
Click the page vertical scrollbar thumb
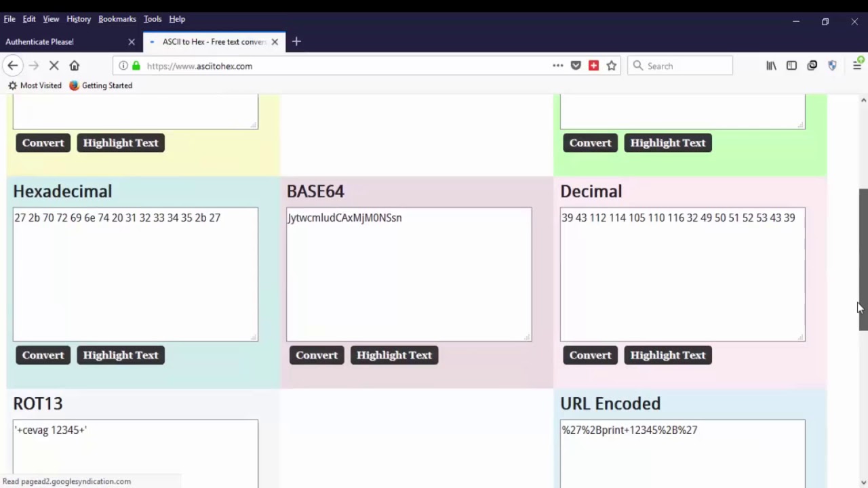(863, 260)
